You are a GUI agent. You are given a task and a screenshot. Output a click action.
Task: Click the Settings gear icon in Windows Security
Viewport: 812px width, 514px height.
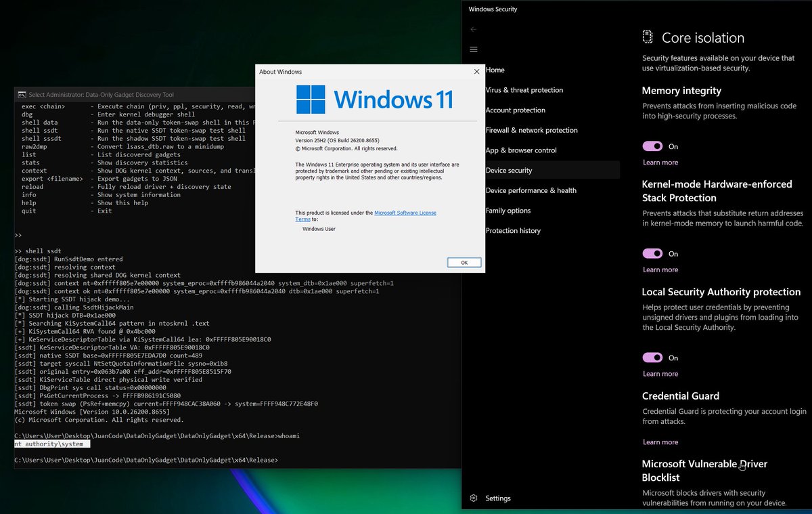(474, 498)
